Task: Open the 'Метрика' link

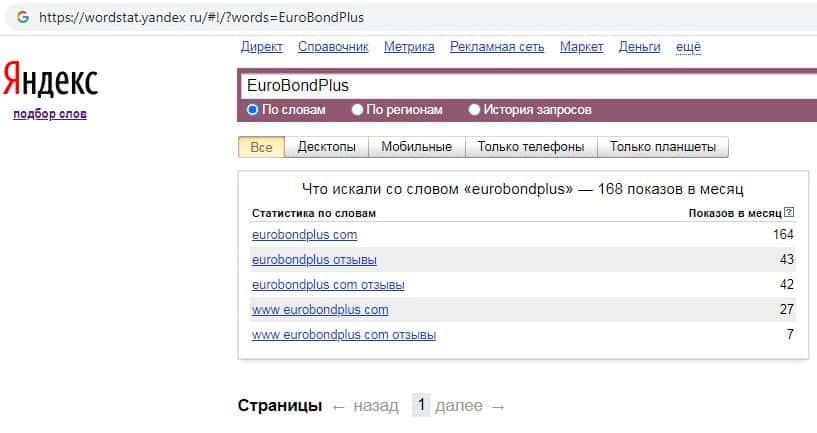Action: click(x=409, y=47)
